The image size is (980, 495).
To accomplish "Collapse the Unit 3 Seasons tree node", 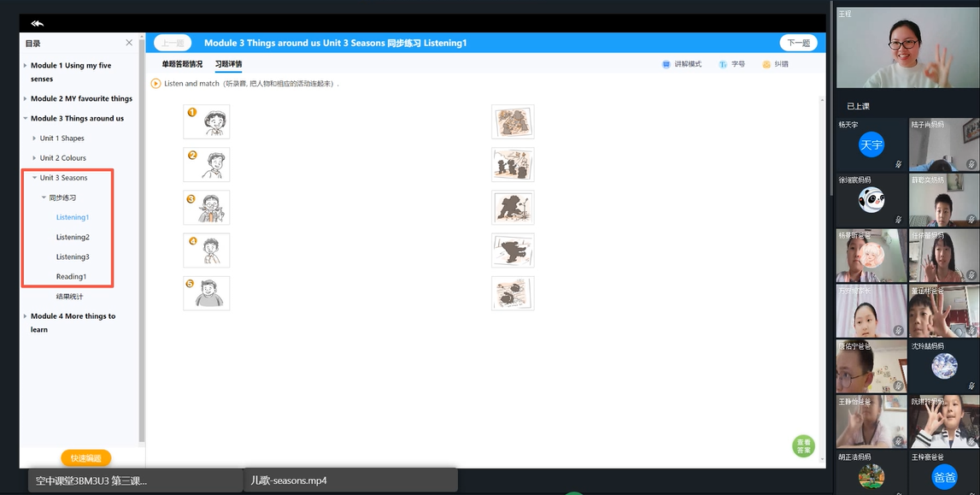I will click(34, 178).
